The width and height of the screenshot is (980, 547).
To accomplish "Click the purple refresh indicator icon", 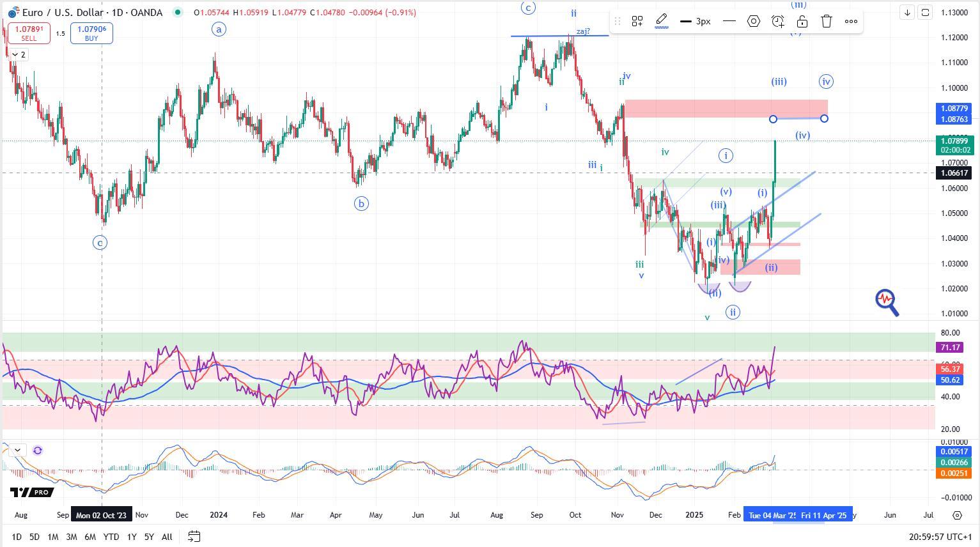I will [x=38, y=451].
